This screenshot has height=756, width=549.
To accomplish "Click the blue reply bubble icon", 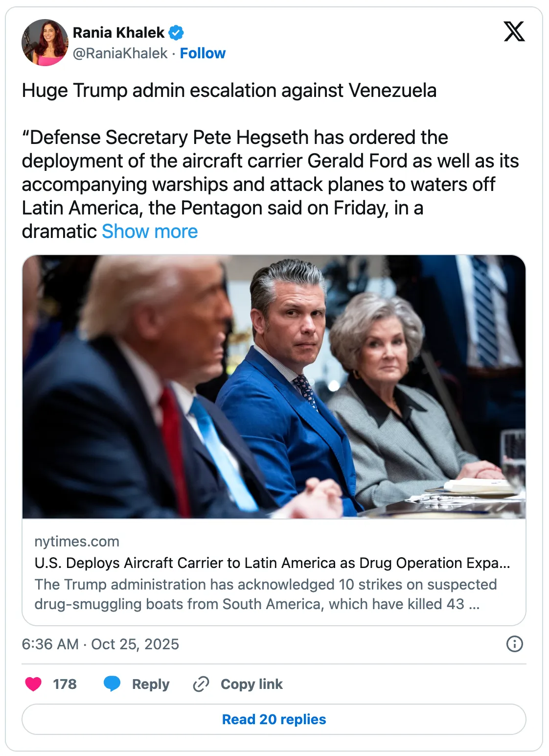I will (x=112, y=684).
